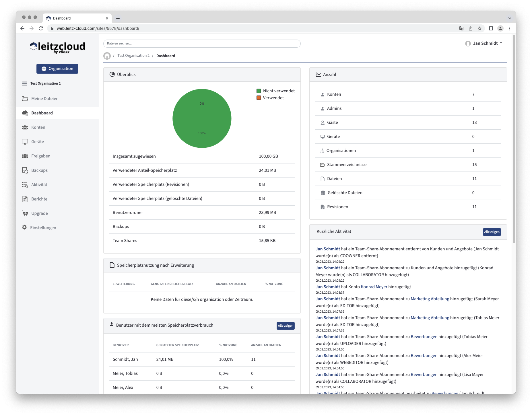Open the Meine Dateien folder icon
This screenshot has height=415, width=532.
(x=24, y=98)
